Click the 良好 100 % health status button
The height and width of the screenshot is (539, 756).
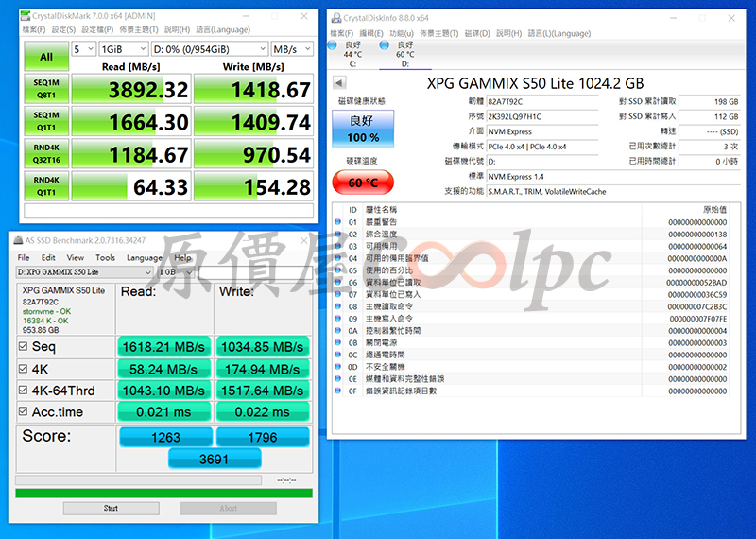point(363,129)
